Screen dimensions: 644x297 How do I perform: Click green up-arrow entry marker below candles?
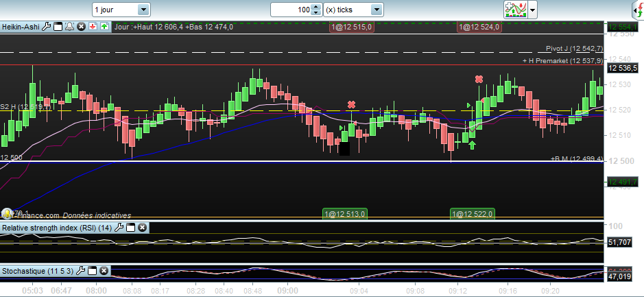473,145
